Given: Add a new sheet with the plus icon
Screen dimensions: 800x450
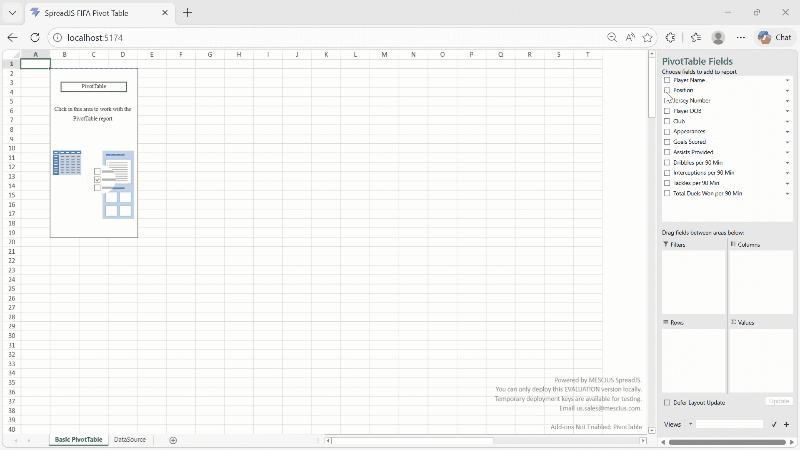Looking at the screenshot, I should [173, 440].
